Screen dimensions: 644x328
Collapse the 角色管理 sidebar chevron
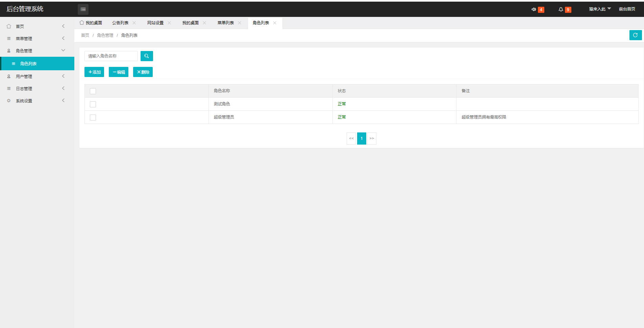(x=63, y=50)
